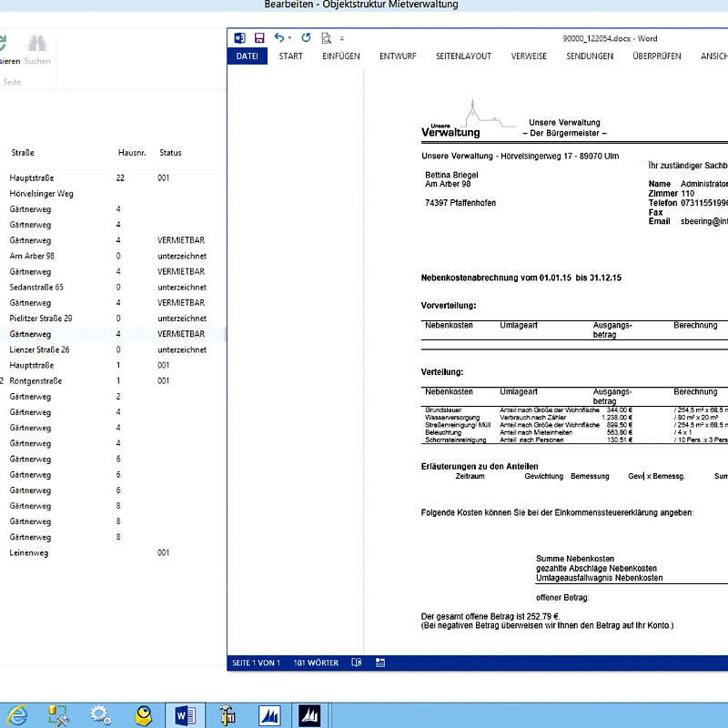This screenshot has width=728, height=728.
Task: Click the Redo arrow in Word
Action: [x=306, y=38]
